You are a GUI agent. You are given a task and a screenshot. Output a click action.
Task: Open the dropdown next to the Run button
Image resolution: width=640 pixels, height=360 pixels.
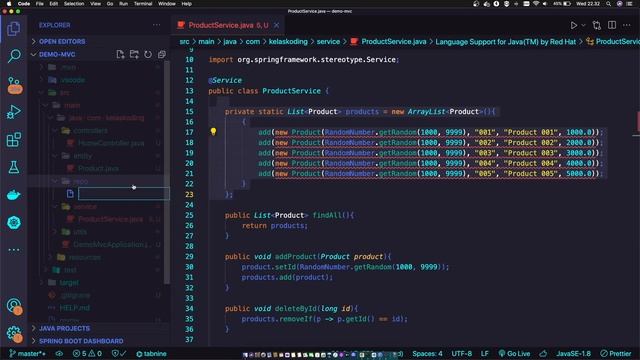tap(583, 25)
